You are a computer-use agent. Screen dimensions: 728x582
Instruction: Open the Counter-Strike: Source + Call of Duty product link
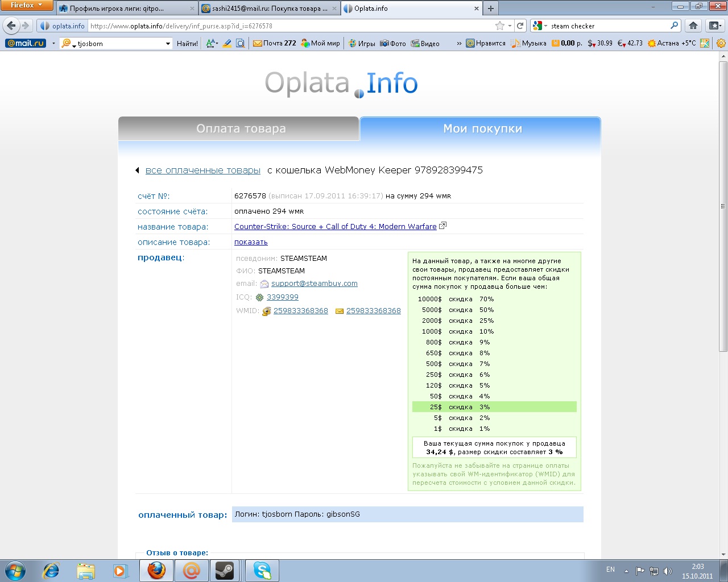click(336, 226)
